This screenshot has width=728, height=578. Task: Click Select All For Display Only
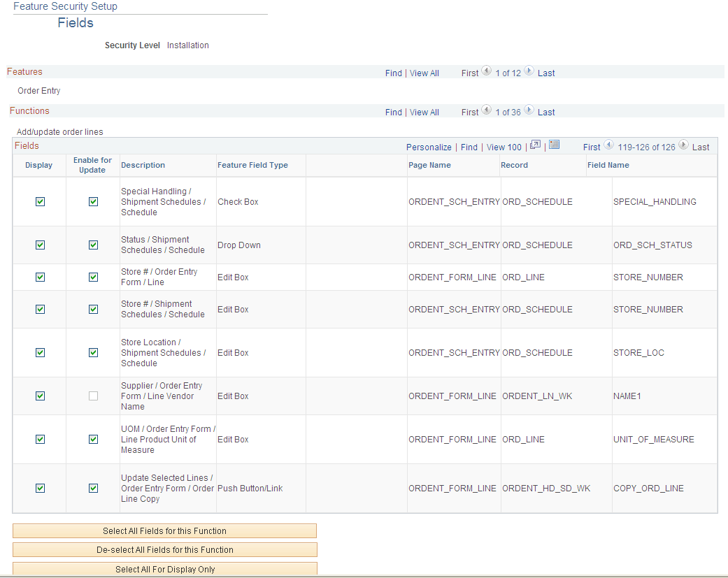click(165, 569)
